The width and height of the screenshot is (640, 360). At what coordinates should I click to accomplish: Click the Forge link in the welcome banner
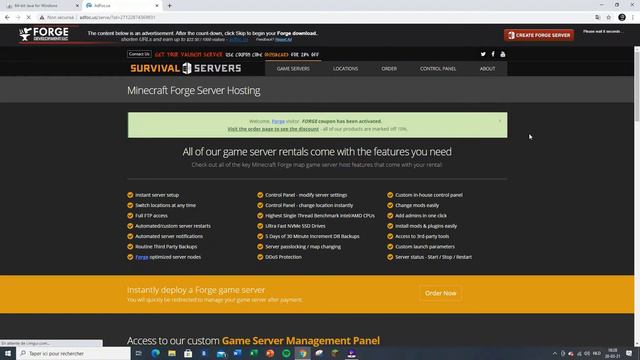(278, 121)
